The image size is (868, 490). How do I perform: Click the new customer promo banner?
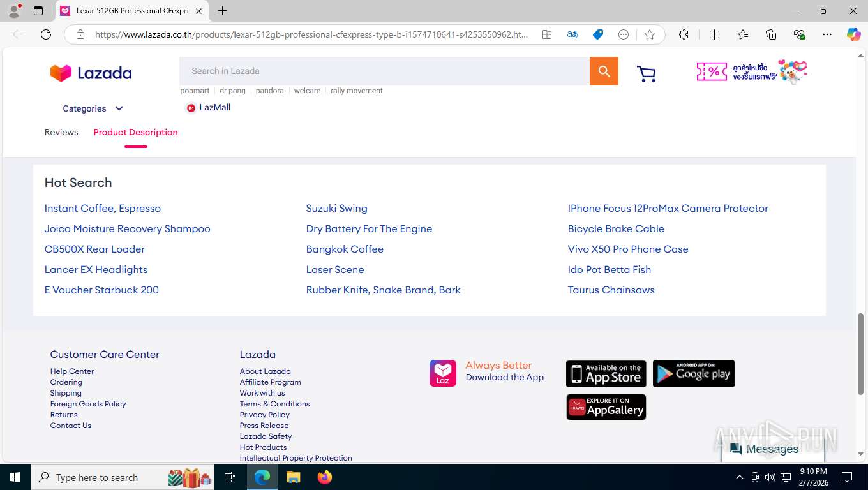[752, 72]
